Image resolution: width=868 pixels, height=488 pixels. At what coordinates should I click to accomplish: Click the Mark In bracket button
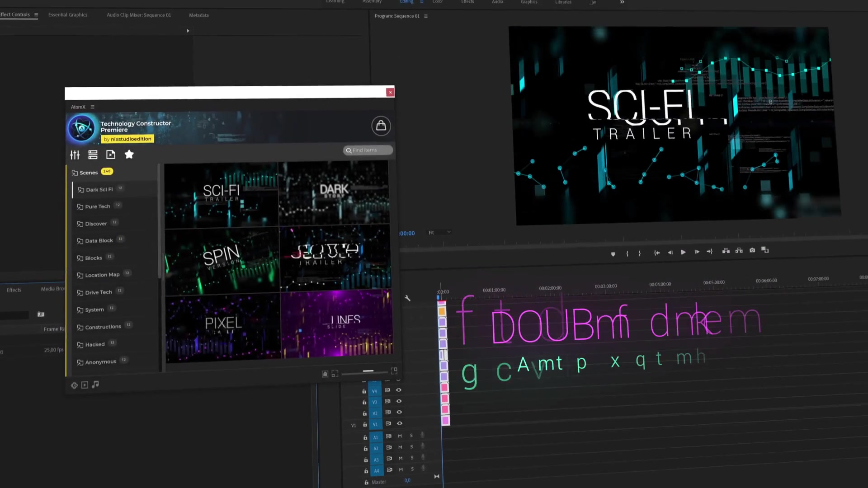pos(627,253)
